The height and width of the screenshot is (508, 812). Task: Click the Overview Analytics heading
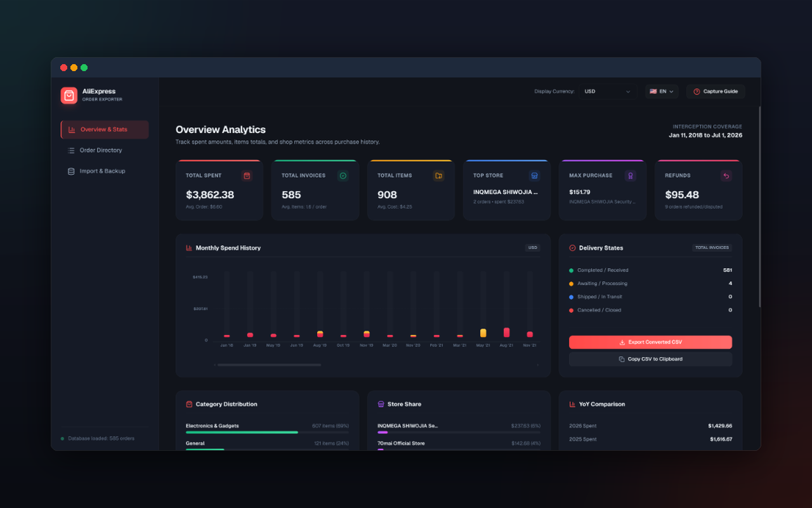coord(221,130)
